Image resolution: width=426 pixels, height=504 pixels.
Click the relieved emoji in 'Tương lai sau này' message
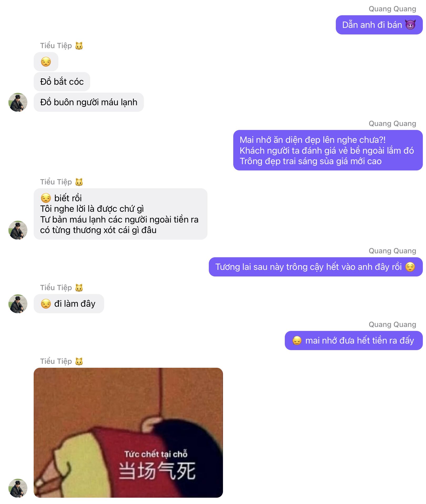[410, 267]
